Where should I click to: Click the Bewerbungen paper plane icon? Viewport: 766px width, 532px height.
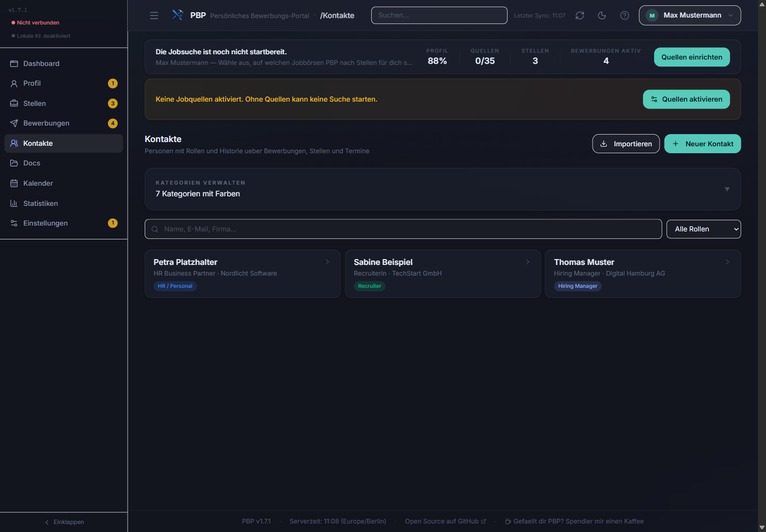(14, 123)
